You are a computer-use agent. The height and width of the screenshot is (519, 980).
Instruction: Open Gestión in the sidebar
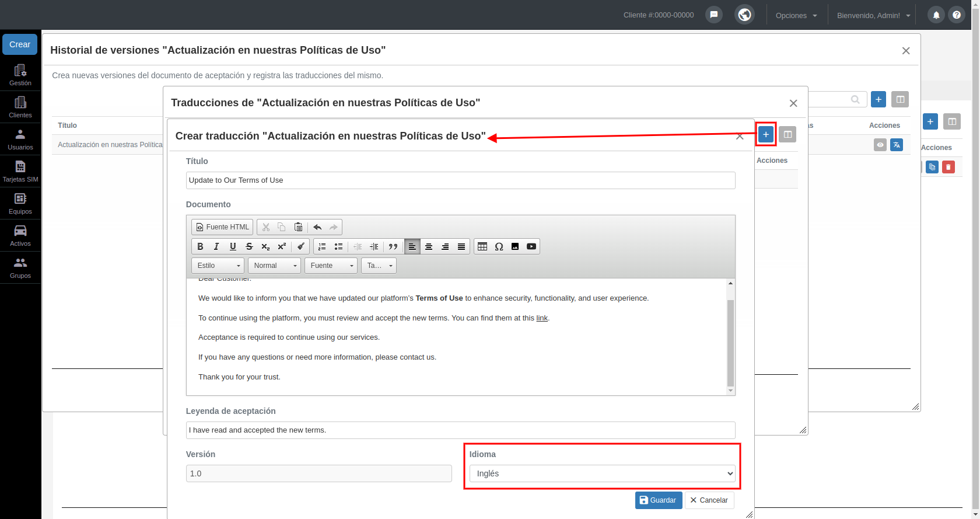pyautogui.click(x=20, y=75)
